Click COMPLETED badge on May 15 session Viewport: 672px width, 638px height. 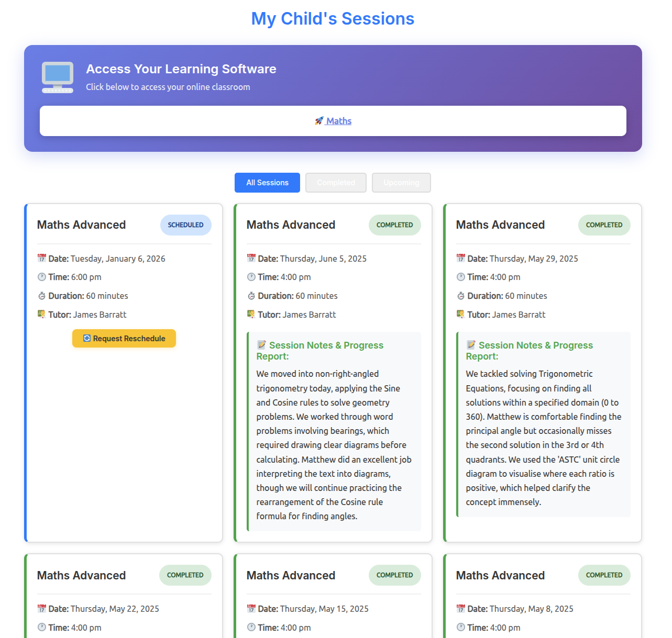click(x=394, y=575)
